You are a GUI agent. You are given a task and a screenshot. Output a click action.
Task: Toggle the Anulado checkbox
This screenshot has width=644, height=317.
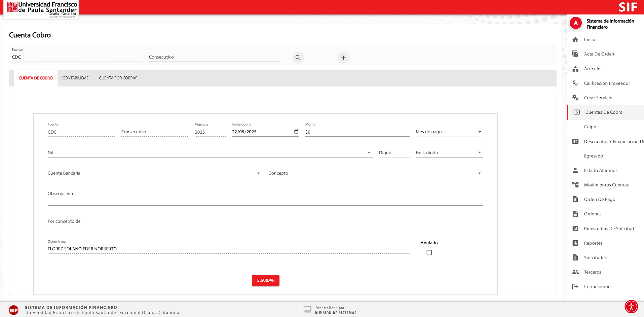pos(429,252)
